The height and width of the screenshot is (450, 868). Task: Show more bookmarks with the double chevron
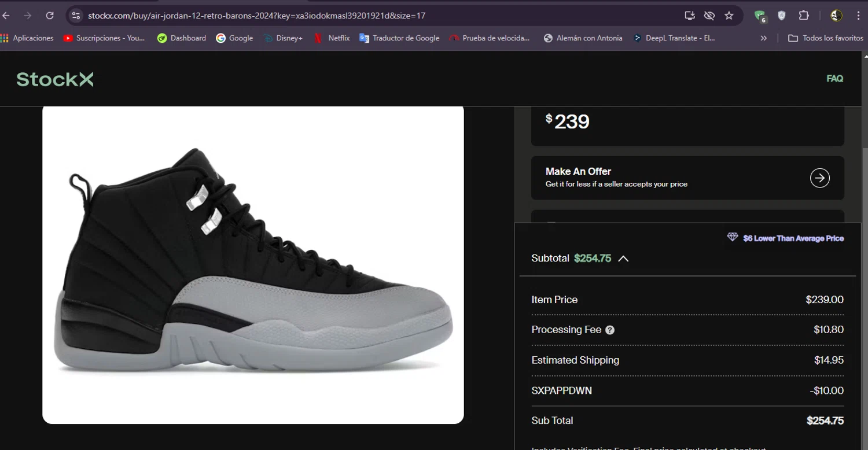(763, 38)
